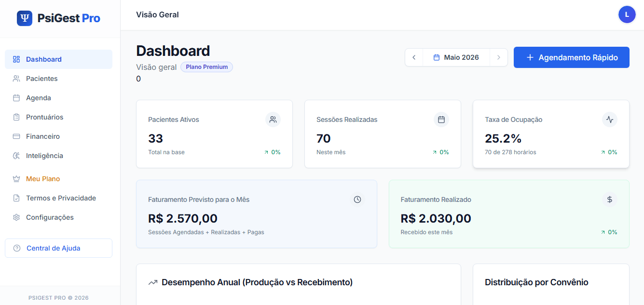Screen dimensions: 644x305
Task: Click the trend arrow icon on Sessões Realizadas
Action: (434, 152)
